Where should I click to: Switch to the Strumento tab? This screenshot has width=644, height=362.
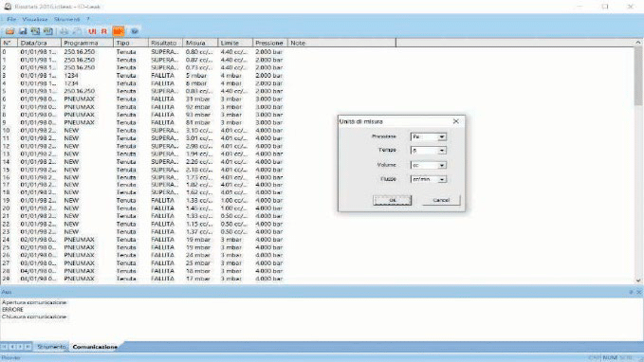pos(51,347)
